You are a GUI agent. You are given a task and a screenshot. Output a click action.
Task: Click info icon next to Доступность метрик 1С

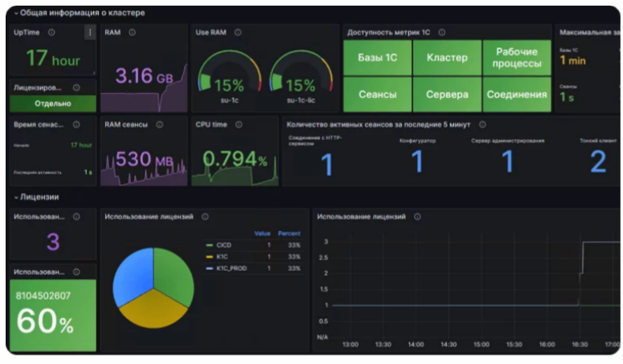click(441, 33)
